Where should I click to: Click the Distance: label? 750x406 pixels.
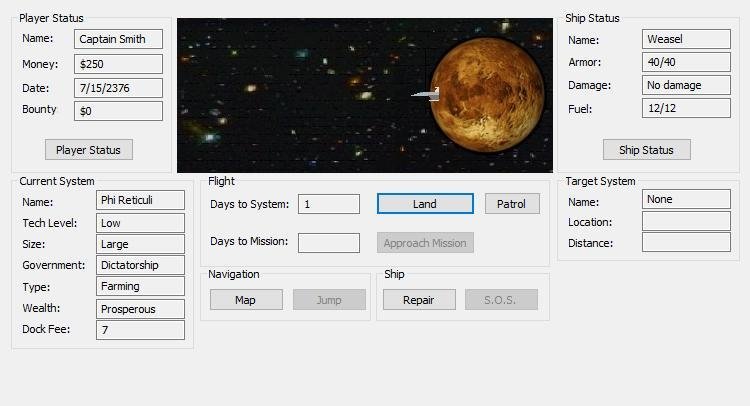[x=590, y=243]
